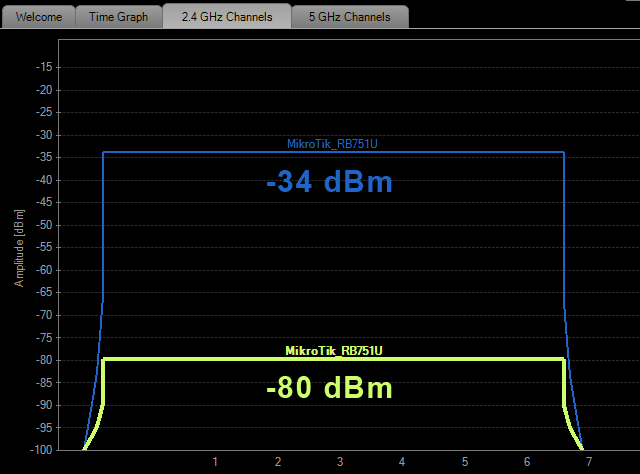640x474 pixels.
Task: Click the yellow MikroTik_RB751U network label
Action: pos(334,351)
